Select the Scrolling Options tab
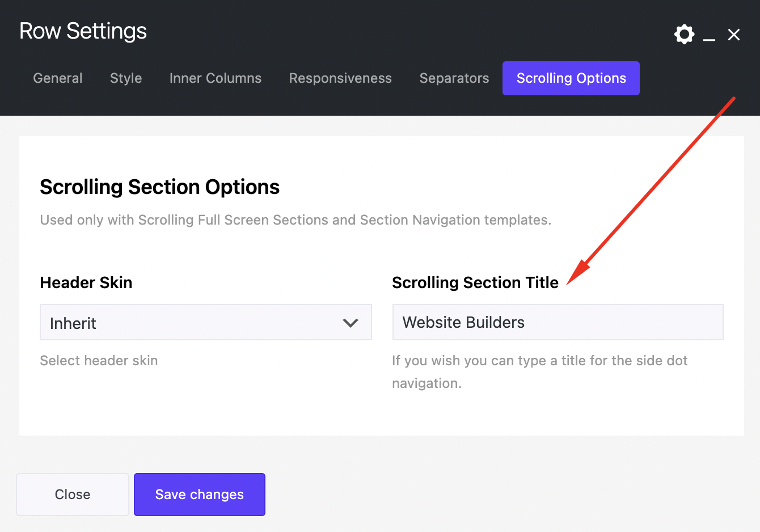Viewport: 760px width, 532px height. [x=571, y=78]
